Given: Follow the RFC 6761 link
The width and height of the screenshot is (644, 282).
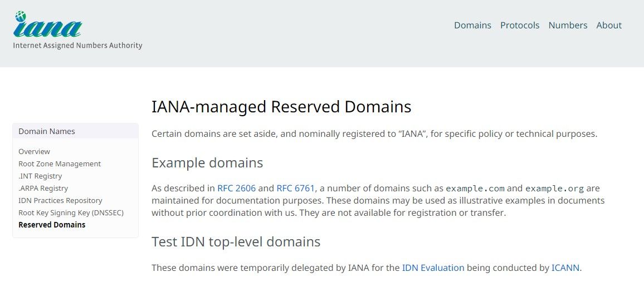Looking at the screenshot, I should [296, 189].
